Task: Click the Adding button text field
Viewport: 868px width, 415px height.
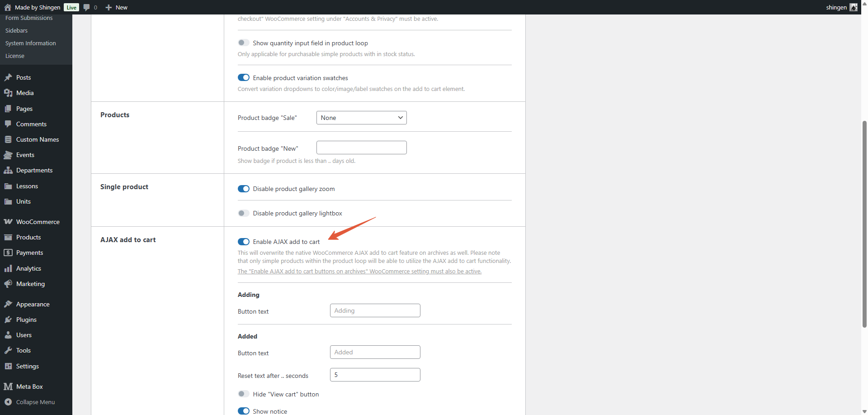Action: (x=375, y=310)
